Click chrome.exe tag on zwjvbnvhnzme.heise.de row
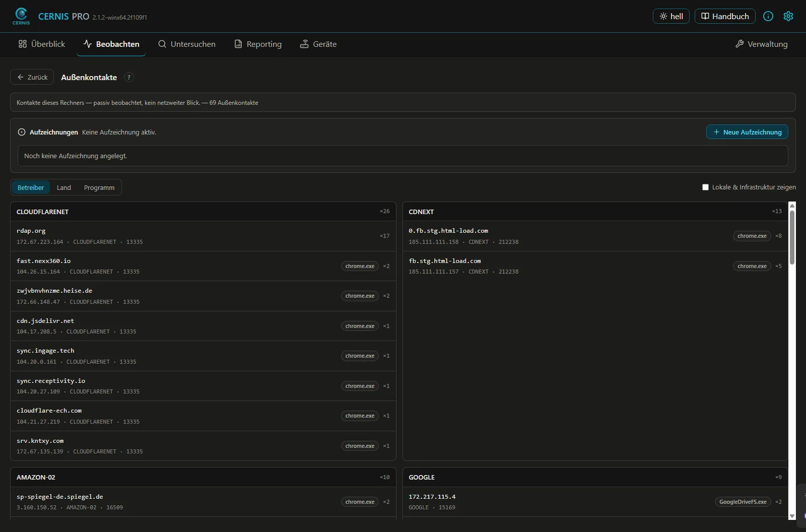The width and height of the screenshot is (806, 532). 360,296
